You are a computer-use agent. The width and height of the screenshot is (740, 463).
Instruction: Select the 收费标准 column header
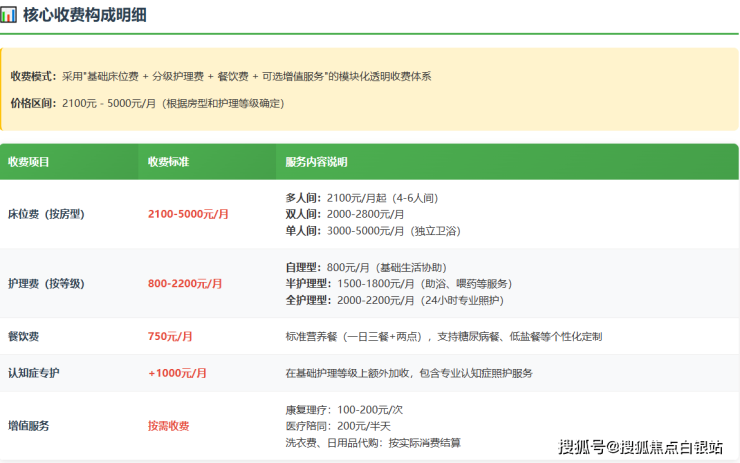click(x=169, y=162)
